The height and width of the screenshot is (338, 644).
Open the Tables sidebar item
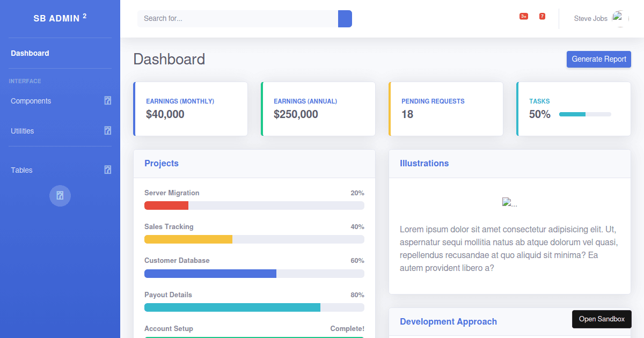pyautogui.click(x=22, y=170)
